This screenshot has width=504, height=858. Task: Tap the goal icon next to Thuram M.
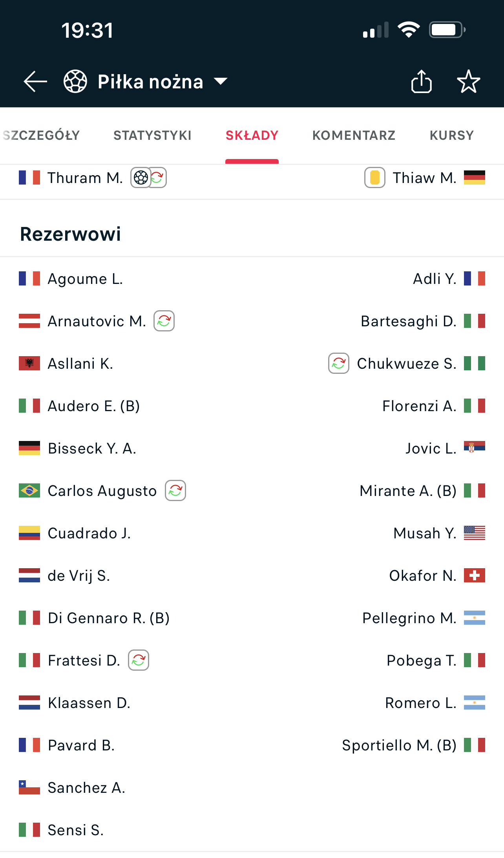click(x=141, y=178)
